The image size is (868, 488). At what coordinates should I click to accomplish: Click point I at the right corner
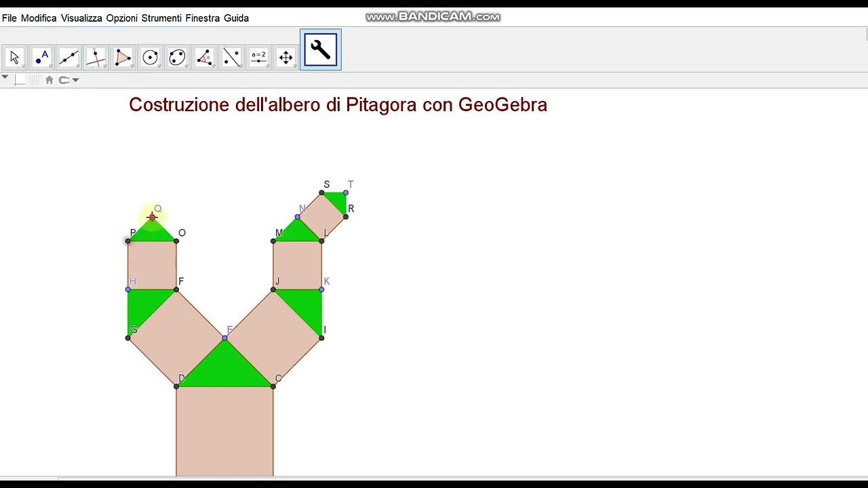tap(321, 338)
